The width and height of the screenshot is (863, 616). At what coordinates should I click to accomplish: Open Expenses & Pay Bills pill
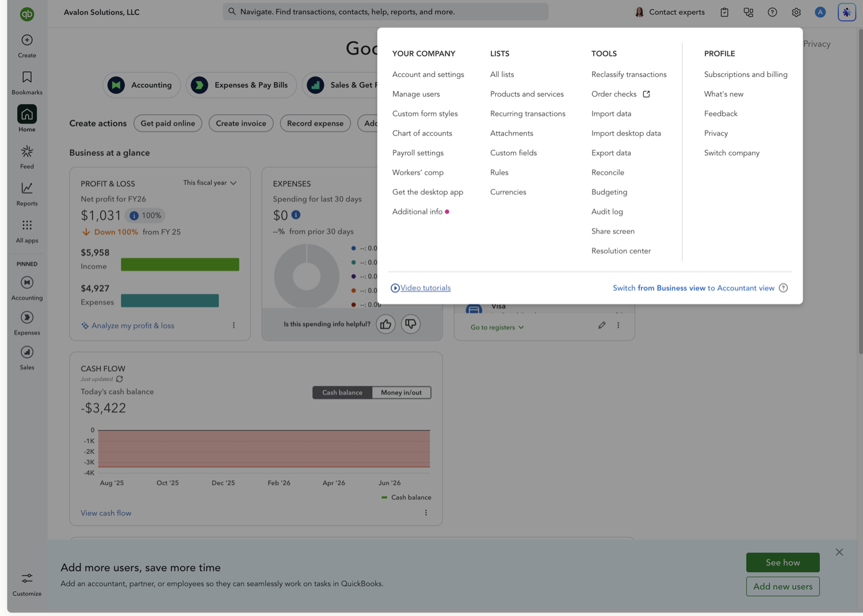click(241, 85)
